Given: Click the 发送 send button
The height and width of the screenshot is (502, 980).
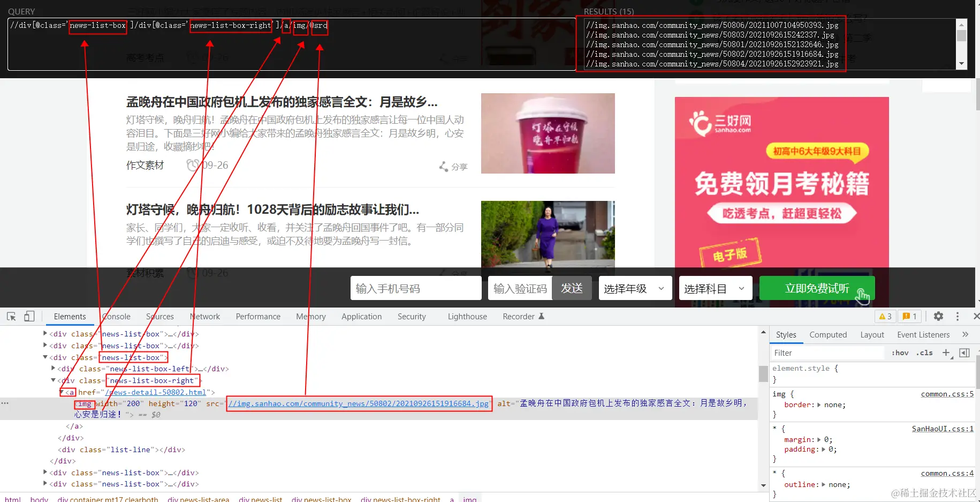Looking at the screenshot, I should 572,288.
